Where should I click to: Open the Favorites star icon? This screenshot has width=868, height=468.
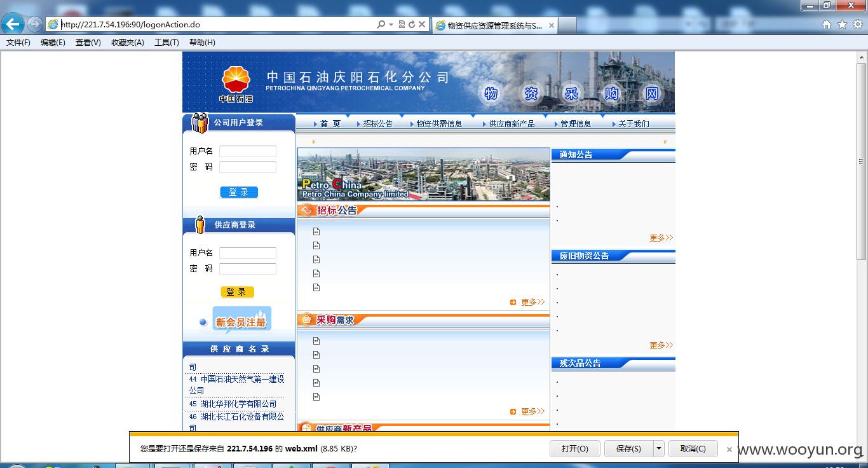click(842, 25)
